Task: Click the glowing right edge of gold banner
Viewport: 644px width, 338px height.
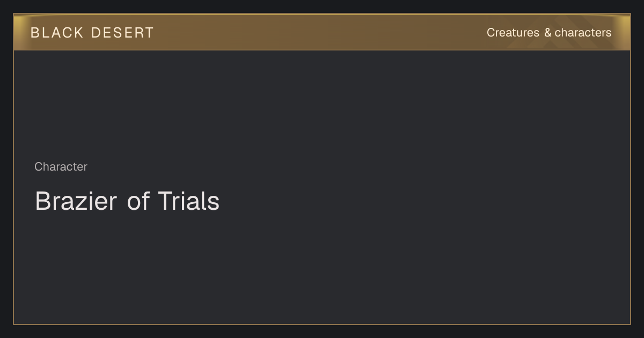Action: point(624,32)
